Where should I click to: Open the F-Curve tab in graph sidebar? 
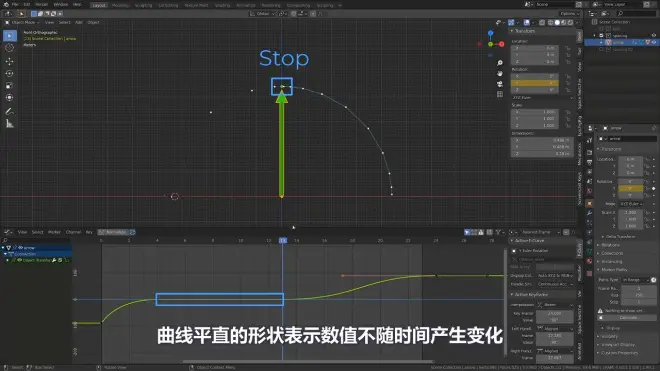tap(579, 250)
